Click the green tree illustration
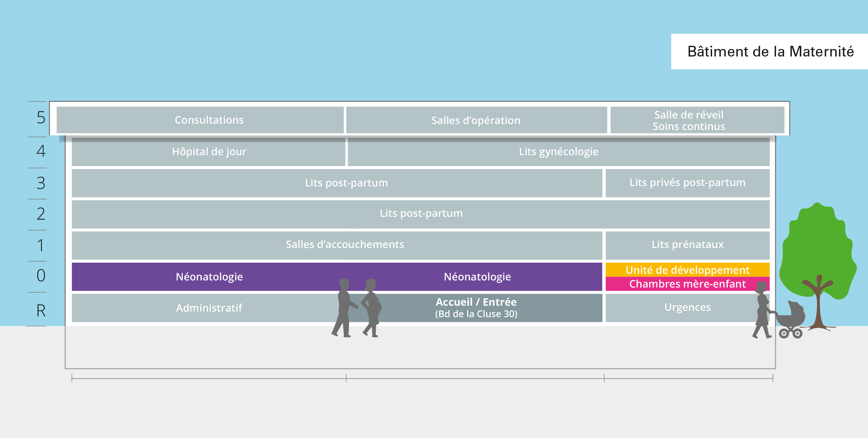 point(819,266)
